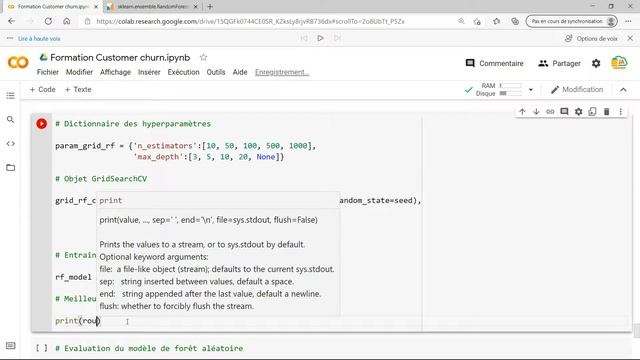Viewport: 640px width, 360px height.
Task: Close the read aloud bar
Action: click(x=630, y=38)
